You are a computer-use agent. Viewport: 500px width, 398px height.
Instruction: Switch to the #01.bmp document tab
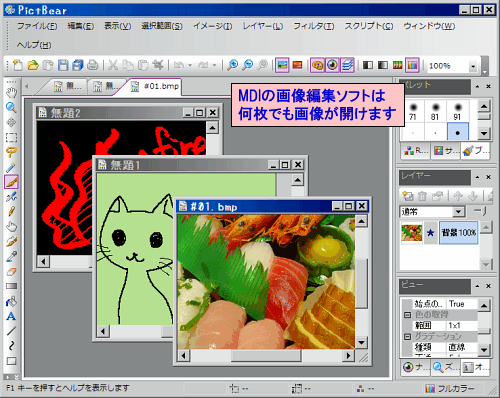pos(155,87)
